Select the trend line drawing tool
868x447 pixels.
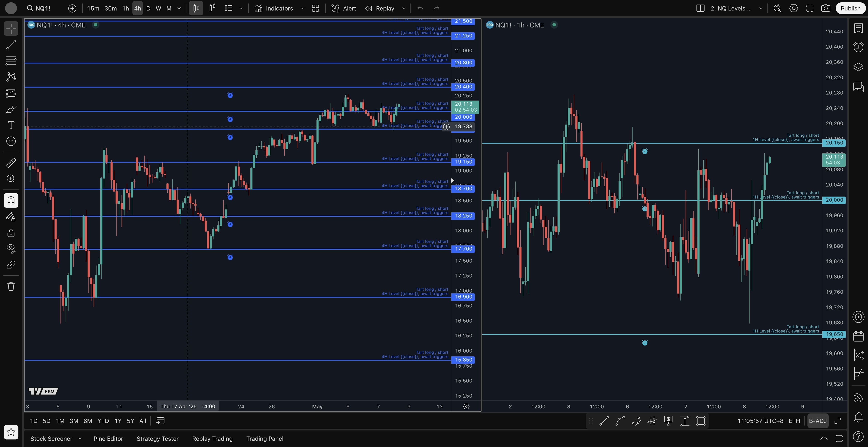click(11, 45)
